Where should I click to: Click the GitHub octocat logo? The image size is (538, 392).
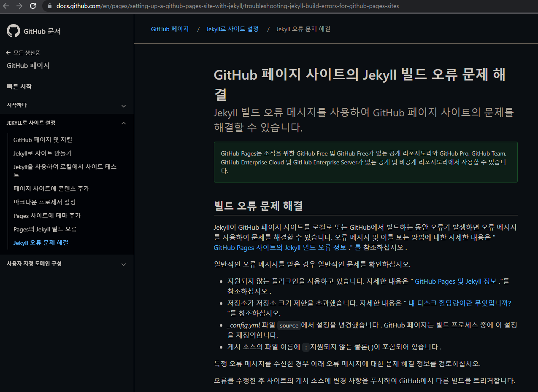[14, 31]
